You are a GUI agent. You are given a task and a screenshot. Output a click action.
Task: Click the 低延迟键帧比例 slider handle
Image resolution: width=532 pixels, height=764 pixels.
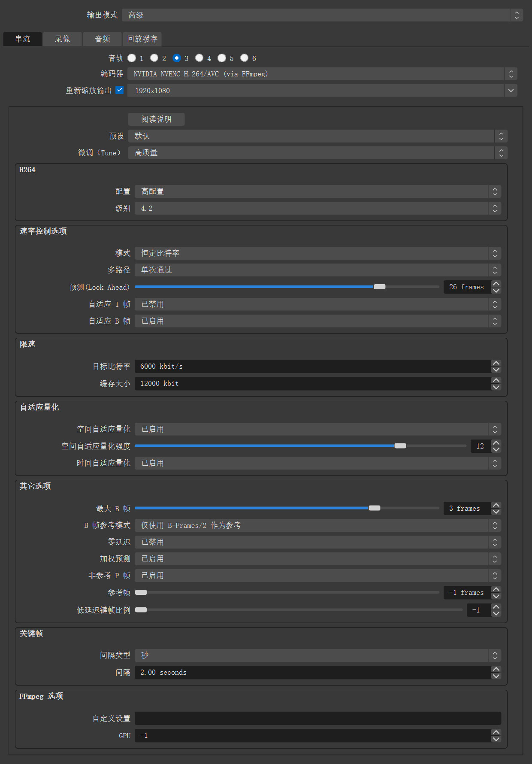pyautogui.click(x=141, y=609)
